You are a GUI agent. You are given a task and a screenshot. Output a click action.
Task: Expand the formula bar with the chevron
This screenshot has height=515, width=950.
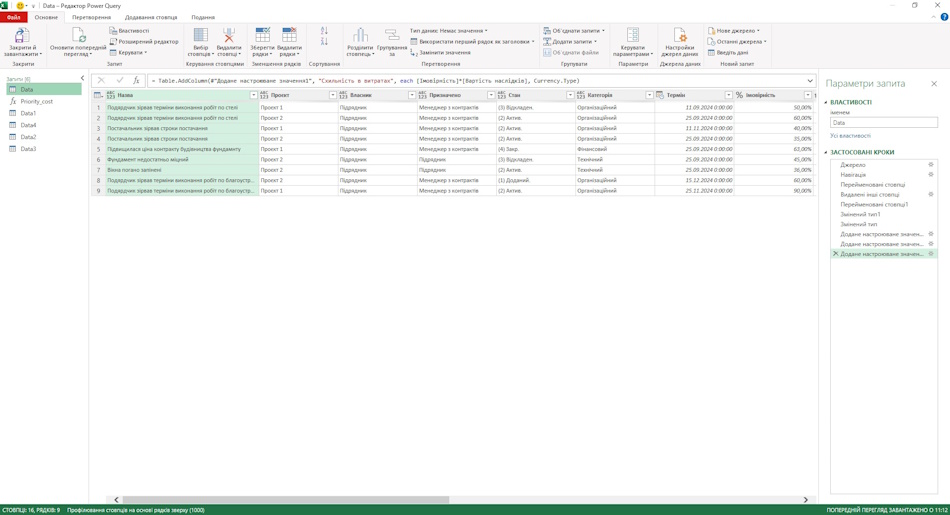coord(810,81)
